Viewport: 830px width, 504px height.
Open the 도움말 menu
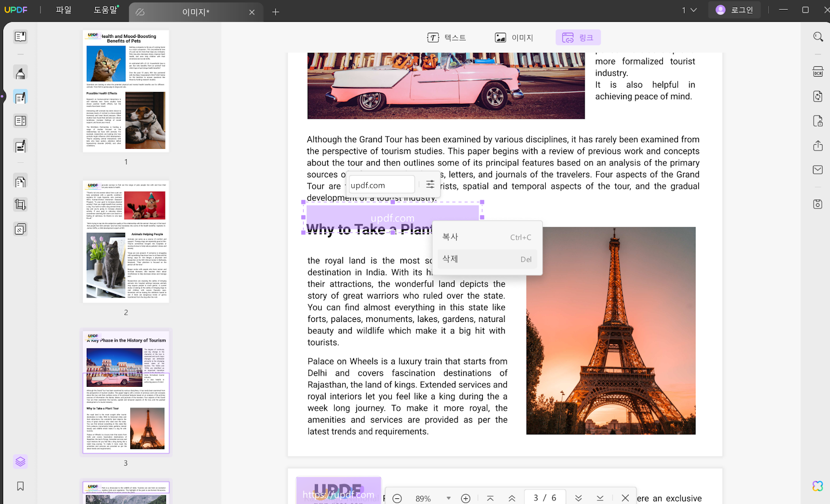106,10
